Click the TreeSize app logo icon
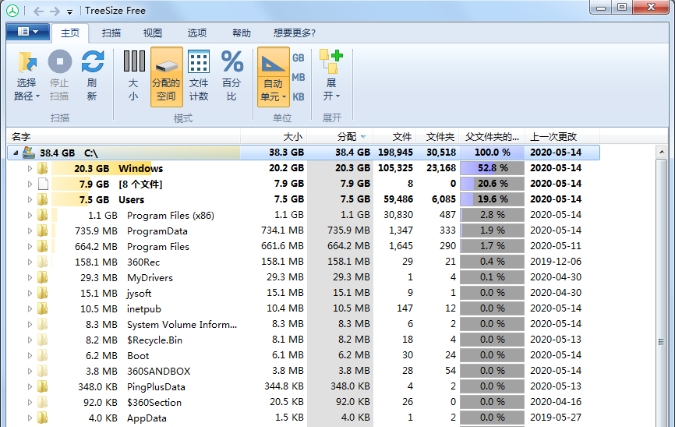The image size is (676, 427). click(x=13, y=10)
